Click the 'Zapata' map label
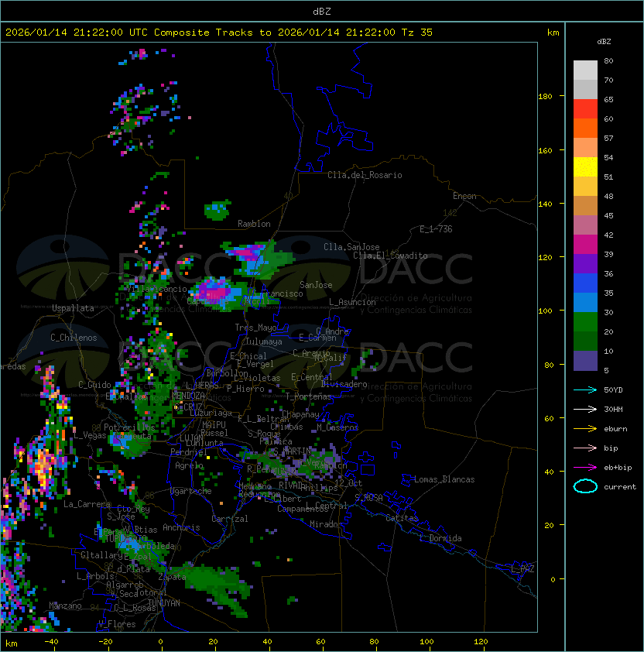The width and height of the screenshot is (644, 652). tap(172, 577)
